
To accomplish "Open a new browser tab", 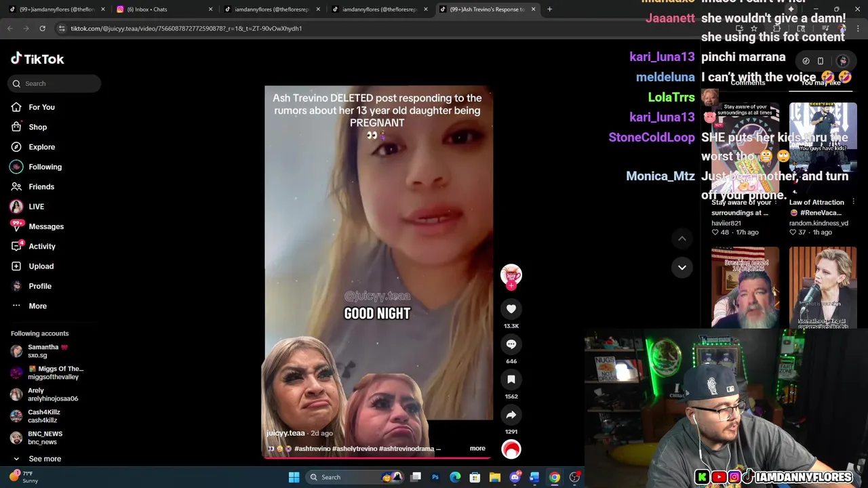I will point(549,9).
